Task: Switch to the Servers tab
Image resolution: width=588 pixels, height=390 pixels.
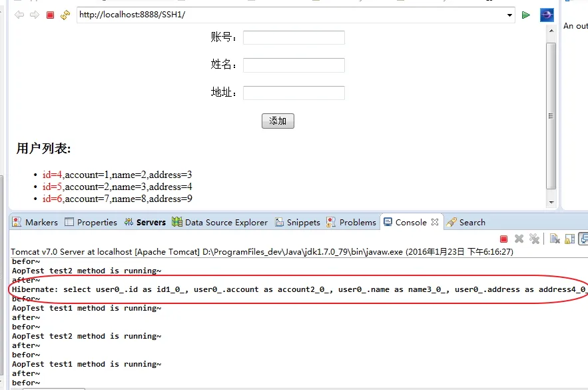Action: pos(145,222)
